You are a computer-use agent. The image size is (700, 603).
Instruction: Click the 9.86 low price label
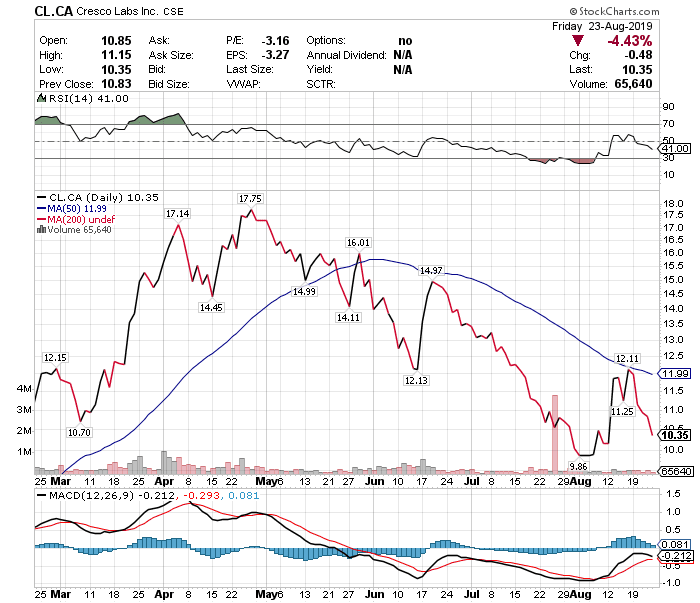click(x=578, y=466)
